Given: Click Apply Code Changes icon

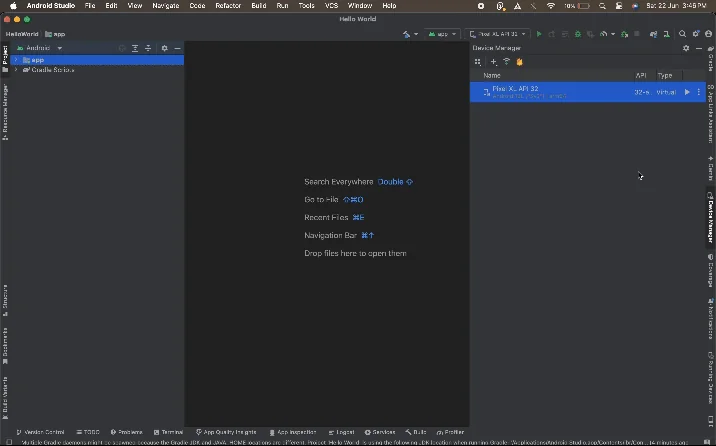Looking at the screenshot, I should 565,34.
